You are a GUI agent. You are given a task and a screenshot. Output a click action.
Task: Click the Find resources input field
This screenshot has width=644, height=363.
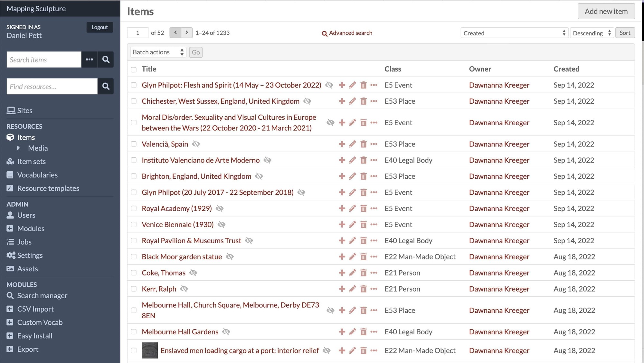coord(52,86)
